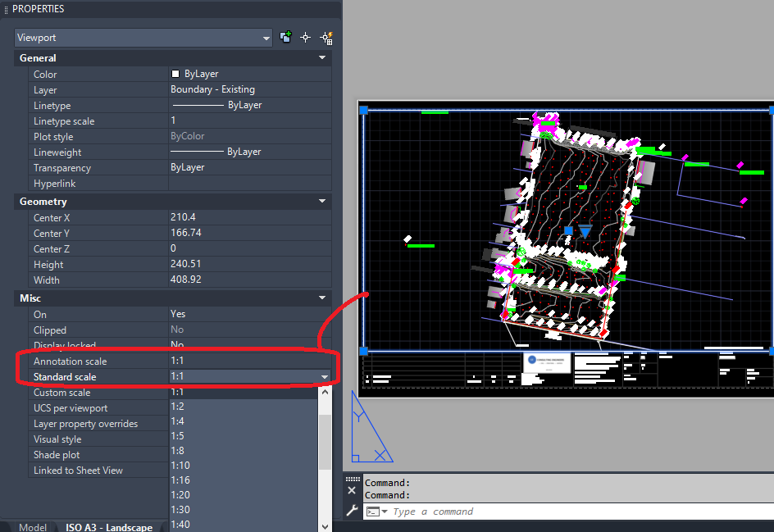Click the blue triangle grip inside drawing
The height and width of the screenshot is (532, 774).
point(585,231)
